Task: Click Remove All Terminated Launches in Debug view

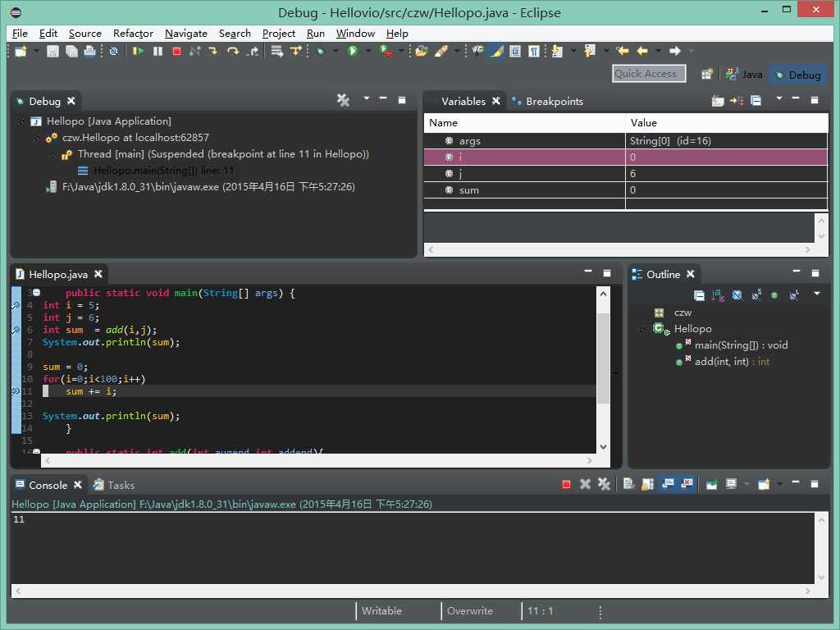Action: point(343,100)
